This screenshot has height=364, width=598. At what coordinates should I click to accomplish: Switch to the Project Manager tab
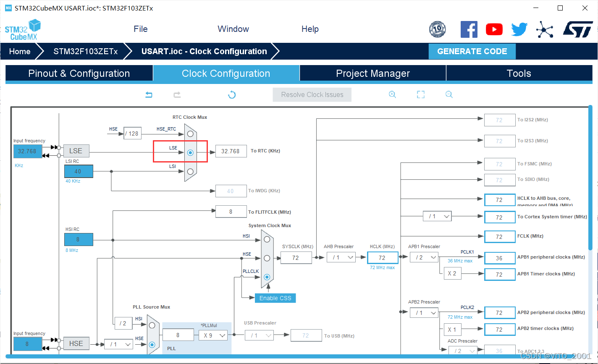pyautogui.click(x=373, y=73)
